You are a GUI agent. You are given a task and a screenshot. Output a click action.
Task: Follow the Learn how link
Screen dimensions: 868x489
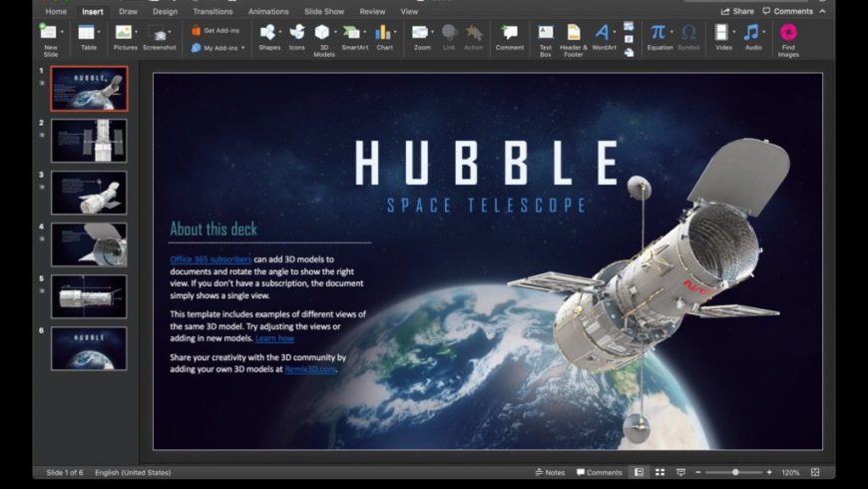274,338
